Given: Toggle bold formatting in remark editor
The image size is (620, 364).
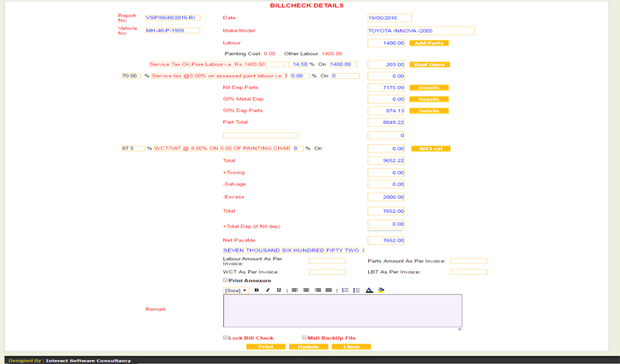Looking at the screenshot, I should tap(257, 290).
